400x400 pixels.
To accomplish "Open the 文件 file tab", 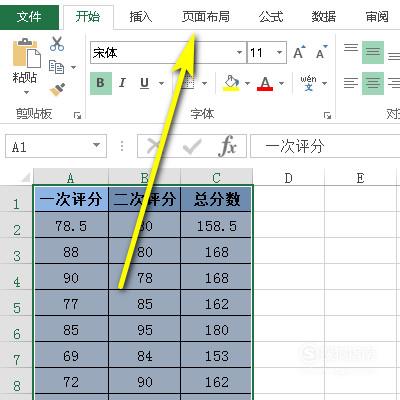I will (29, 16).
